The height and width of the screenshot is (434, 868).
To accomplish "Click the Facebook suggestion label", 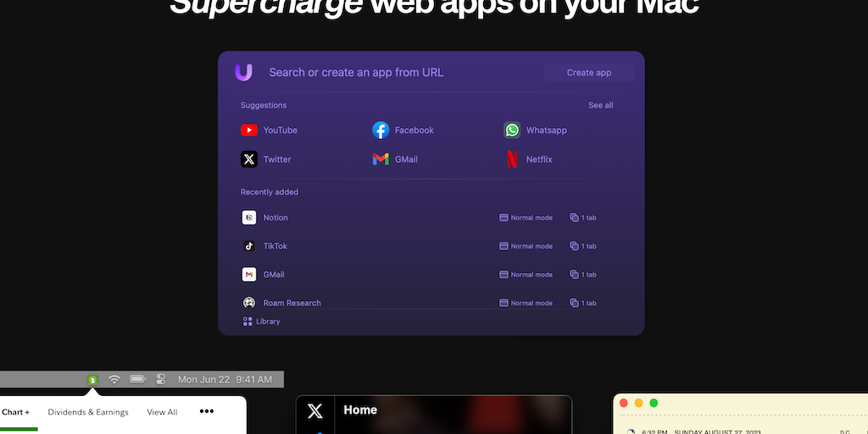I will 414,130.
